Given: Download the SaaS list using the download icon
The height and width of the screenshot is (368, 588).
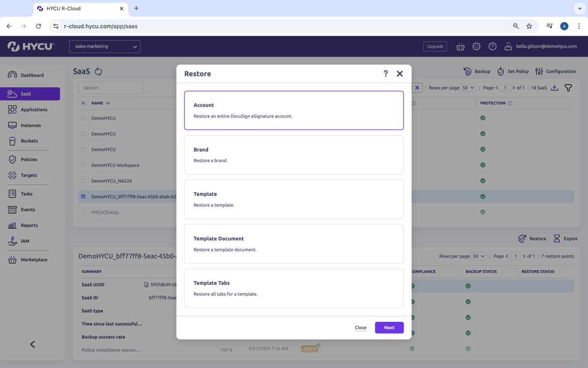Looking at the screenshot, I should (555, 87).
